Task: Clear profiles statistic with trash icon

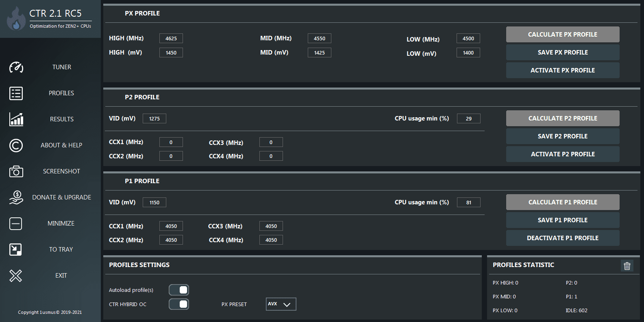Action: (x=627, y=266)
